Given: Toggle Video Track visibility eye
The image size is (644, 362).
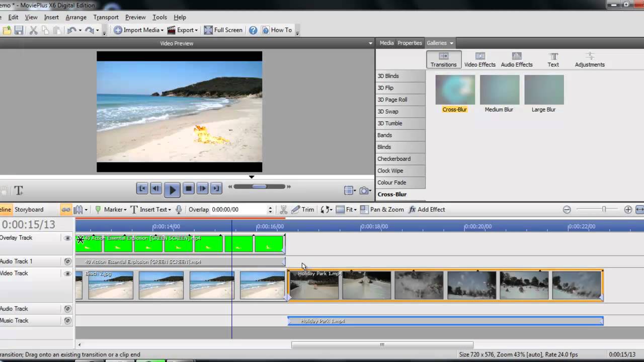Looking at the screenshot, I should click(x=68, y=274).
